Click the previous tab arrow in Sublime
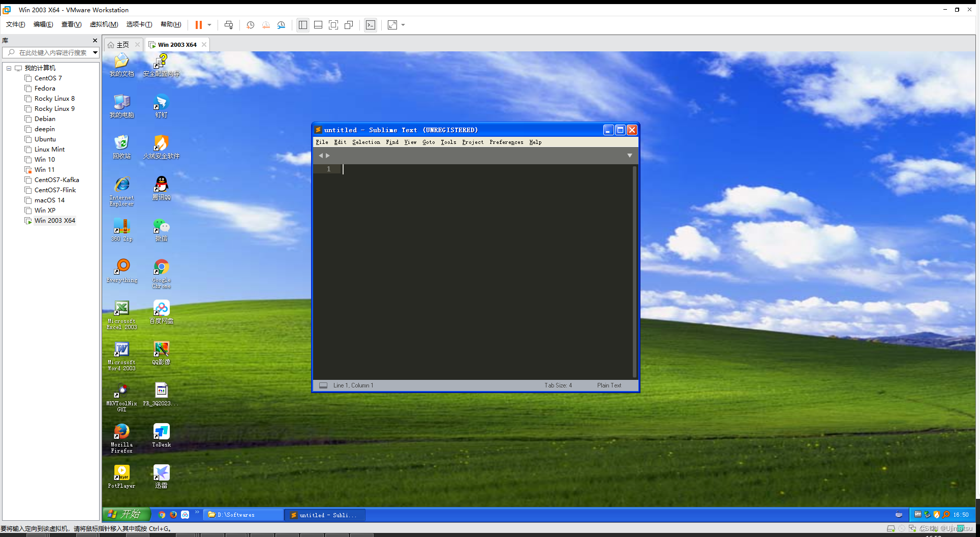Image resolution: width=980 pixels, height=537 pixels. point(321,156)
